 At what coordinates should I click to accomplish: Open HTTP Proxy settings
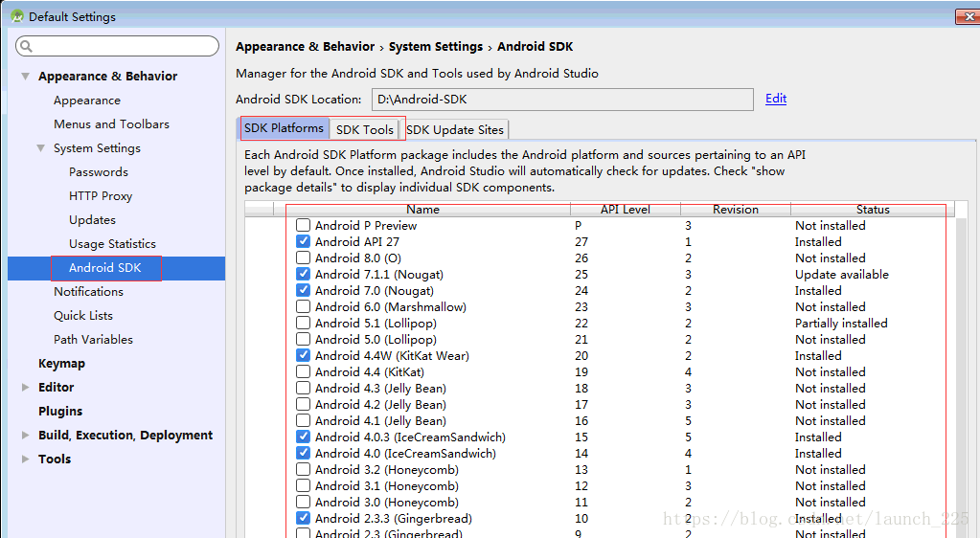101,195
